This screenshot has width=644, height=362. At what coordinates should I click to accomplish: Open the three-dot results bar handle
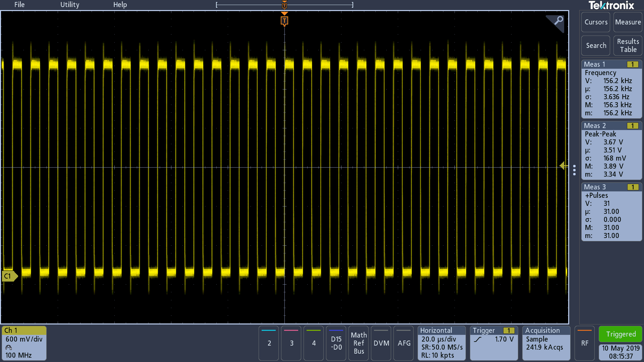coord(574,170)
